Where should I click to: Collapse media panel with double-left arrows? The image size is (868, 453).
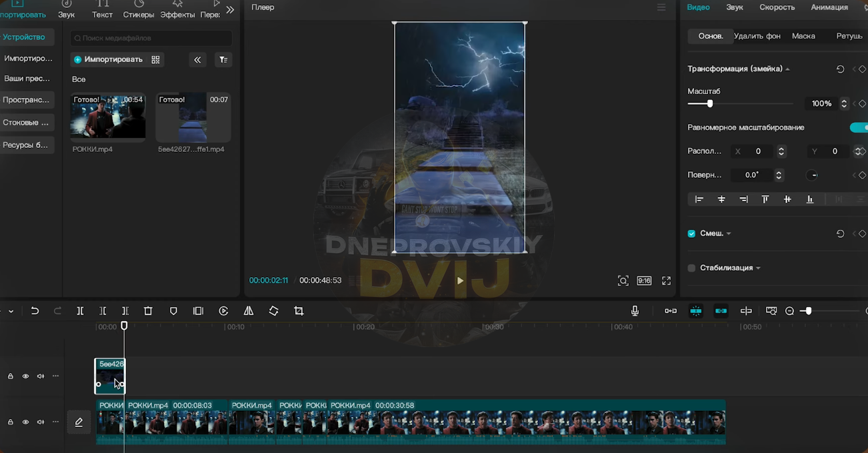coord(197,60)
